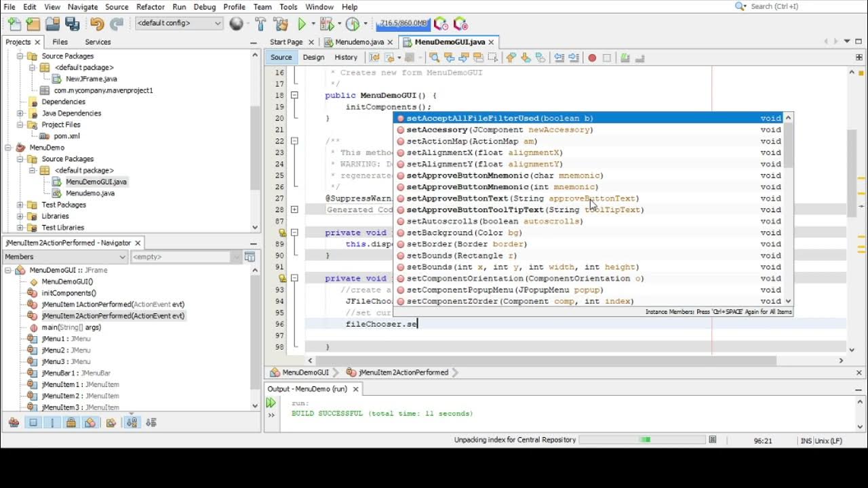
Task: Toggle Sort by Source in Navigator
Action: tap(151, 422)
